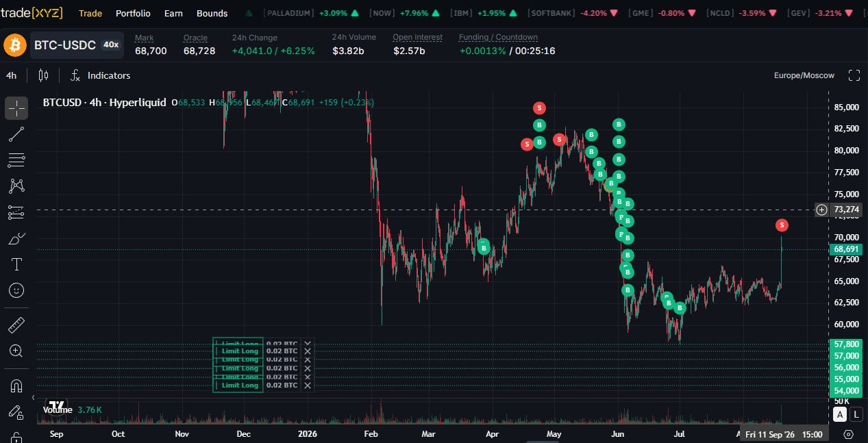Toggle auto scale A button

click(x=840, y=414)
